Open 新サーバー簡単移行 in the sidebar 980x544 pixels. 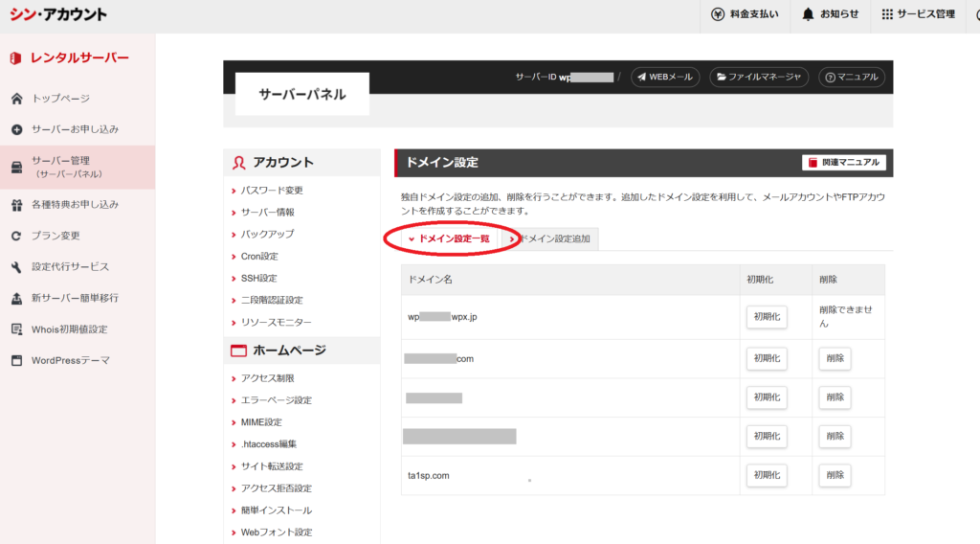74,298
